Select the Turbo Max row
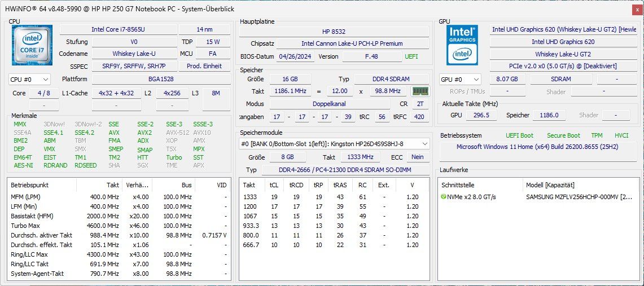The image size is (644, 286). 119,226
